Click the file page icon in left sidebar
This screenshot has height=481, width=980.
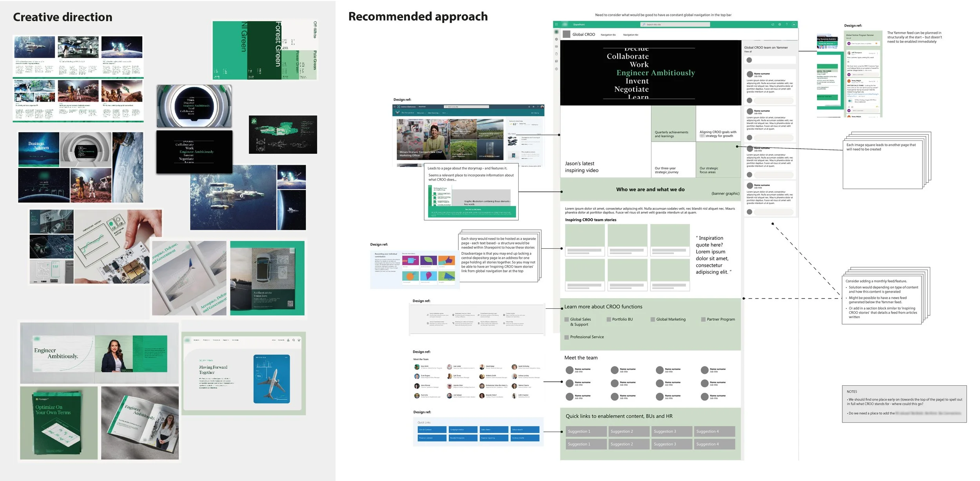556,54
